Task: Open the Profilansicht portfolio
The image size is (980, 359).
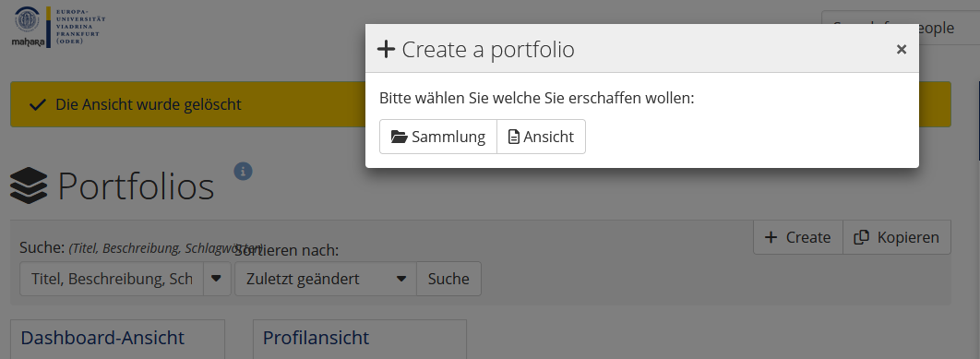Action: [316, 338]
